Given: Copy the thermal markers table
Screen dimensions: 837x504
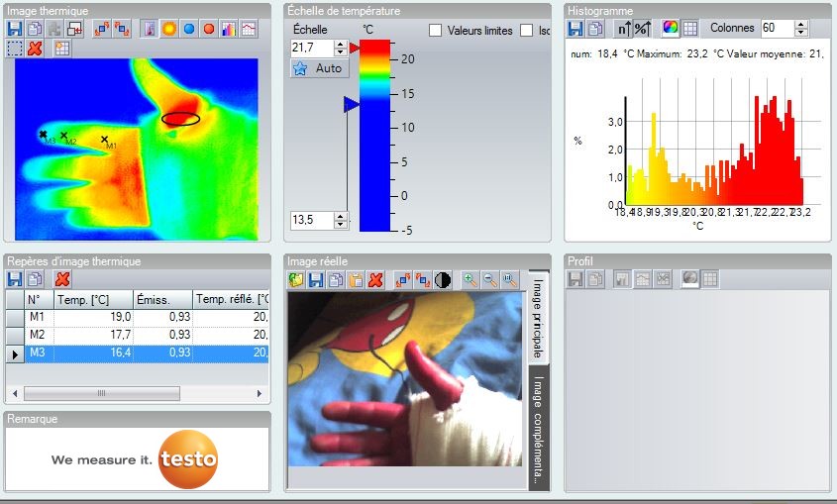Looking at the screenshot, I should click(35, 279).
